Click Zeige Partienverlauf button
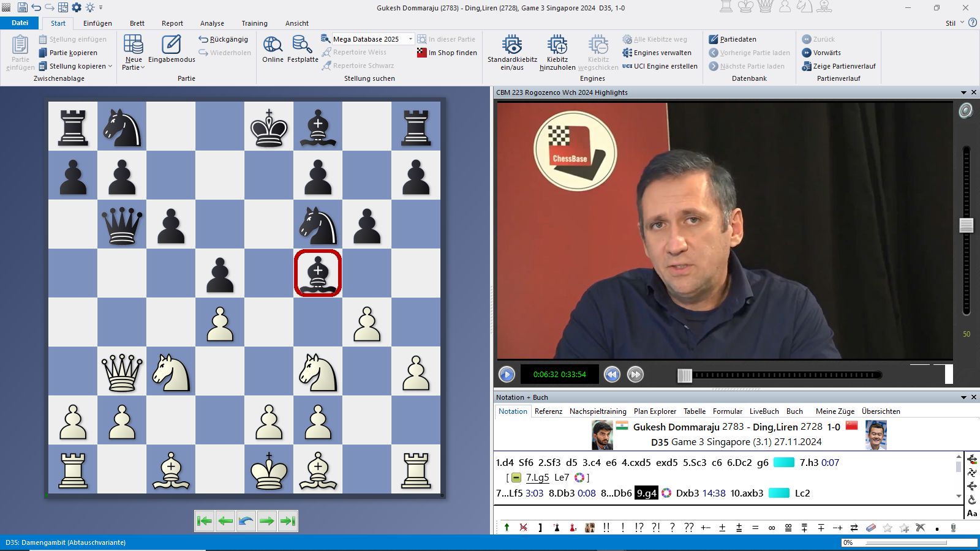Viewport: 980px width, 551px height. (x=839, y=66)
